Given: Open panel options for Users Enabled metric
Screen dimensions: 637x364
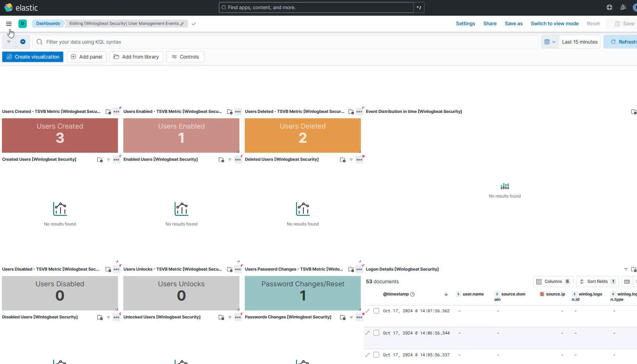Looking at the screenshot, I should tap(238, 112).
